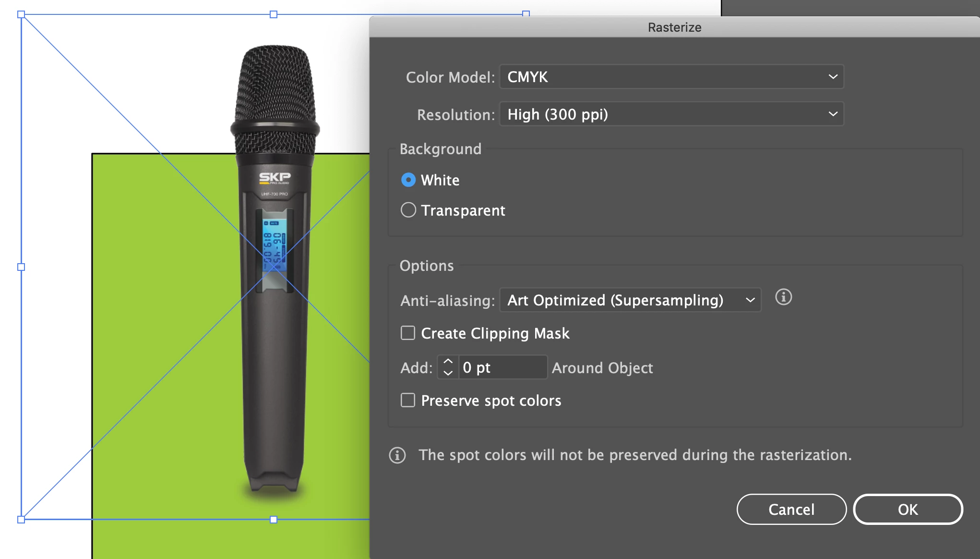Click the left-middle selection handle
The width and height of the screenshot is (980, 559).
[21, 267]
